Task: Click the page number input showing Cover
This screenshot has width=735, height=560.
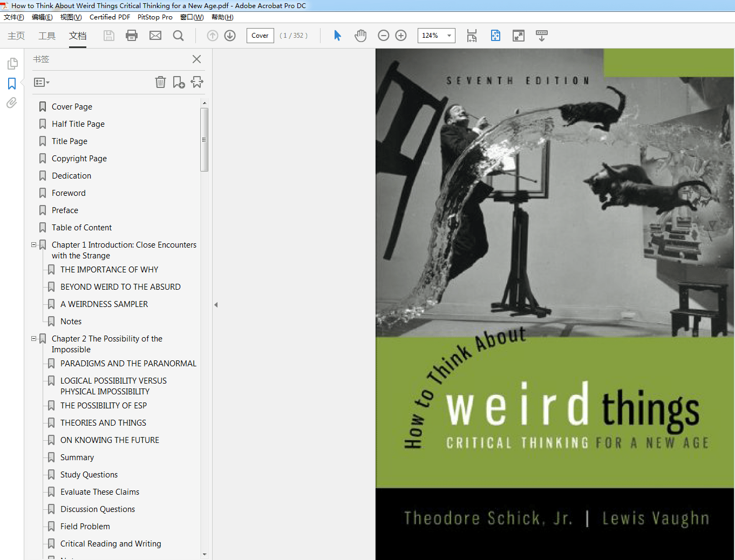Action: tap(260, 36)
